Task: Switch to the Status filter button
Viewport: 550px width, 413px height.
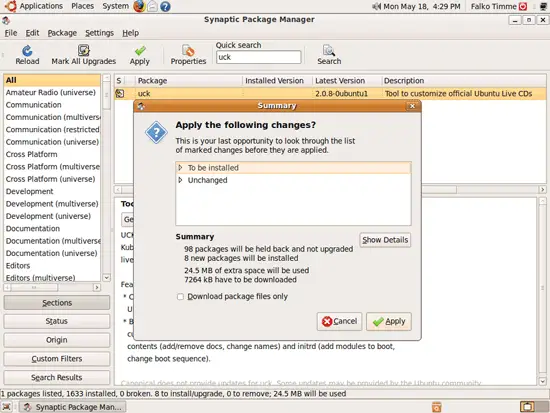Action: point(57,321)
